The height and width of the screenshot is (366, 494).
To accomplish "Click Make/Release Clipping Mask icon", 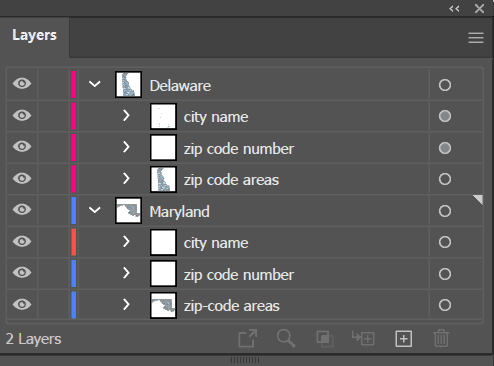I will [x=325, y=339].
